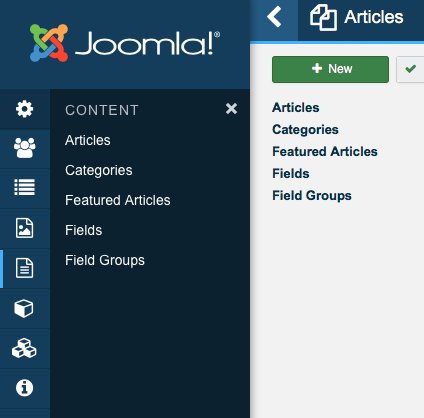This screenshot has width=424, height=418.
Task: Open Fields in the Content dark menu
Action: (x=84, y=230)
